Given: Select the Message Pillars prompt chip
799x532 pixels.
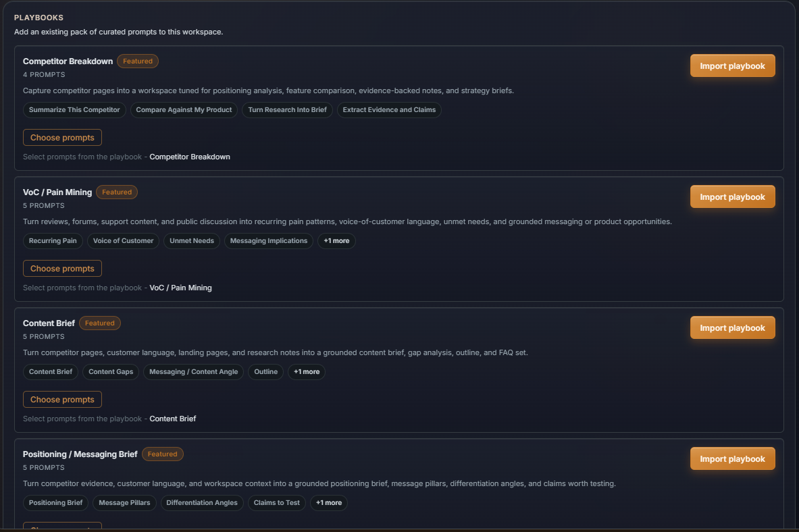Looking at the screenshot, I should [x=124, y=502].
